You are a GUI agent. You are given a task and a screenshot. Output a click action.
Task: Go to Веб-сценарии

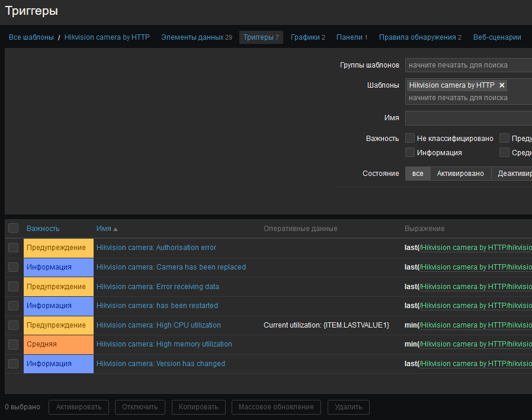pos(497,37)
